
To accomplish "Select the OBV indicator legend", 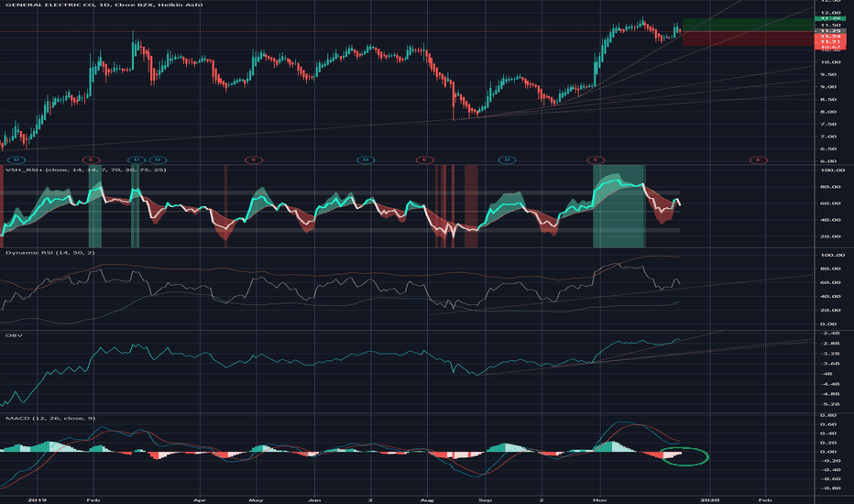I will (14, 335).
